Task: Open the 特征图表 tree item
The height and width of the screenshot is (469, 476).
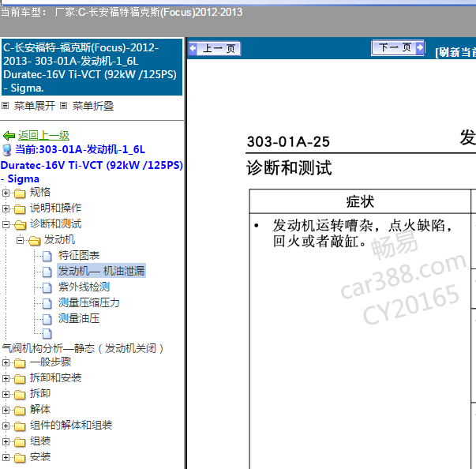Action: tap(79, 256)
